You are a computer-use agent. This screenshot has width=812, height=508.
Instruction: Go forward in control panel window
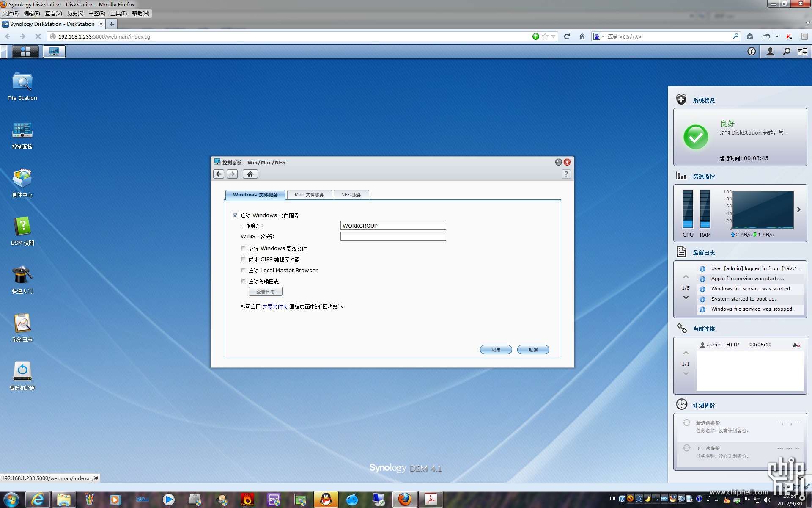pos(232,174)
